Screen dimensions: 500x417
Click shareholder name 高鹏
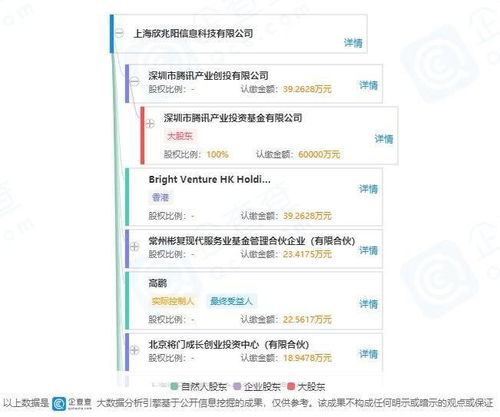(x=158, y=283)
